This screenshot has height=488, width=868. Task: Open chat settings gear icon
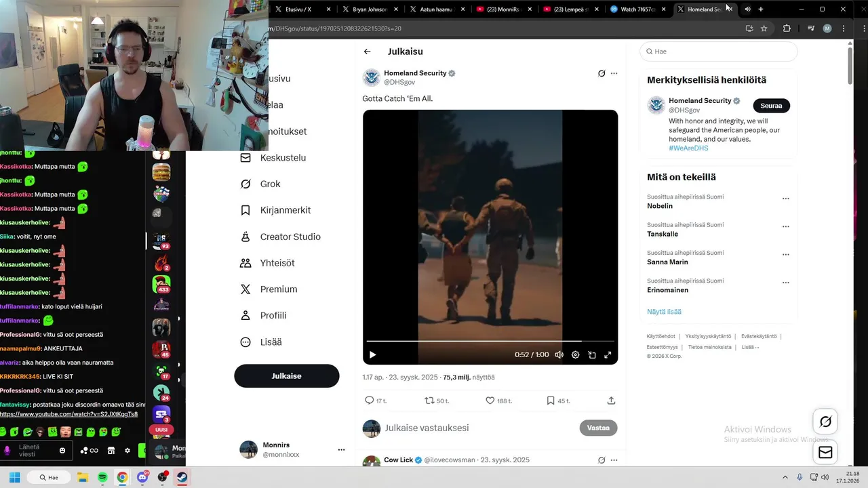(127, 451)
